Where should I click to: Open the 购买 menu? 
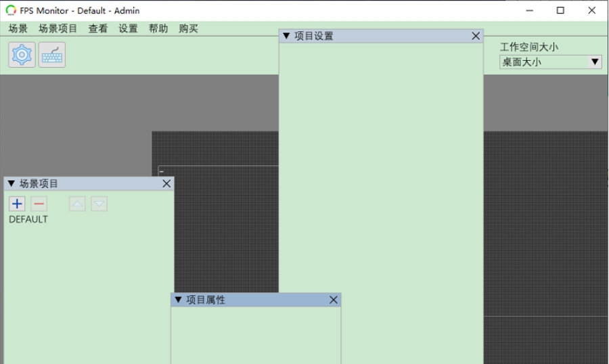point(188,28)
